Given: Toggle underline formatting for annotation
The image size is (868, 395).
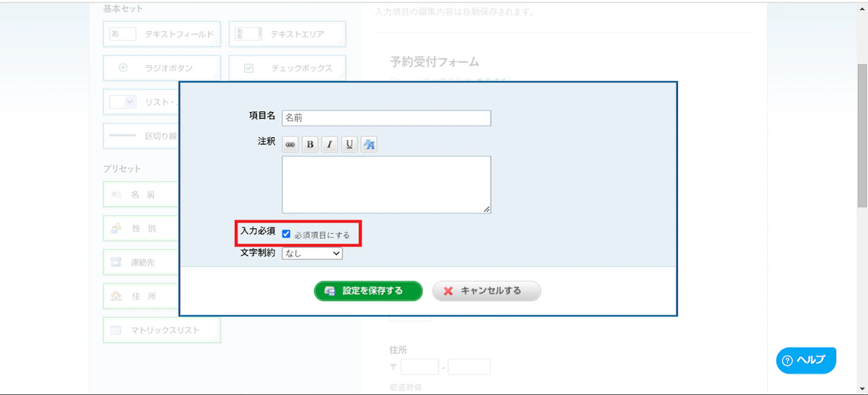Looking at the screenshot, I should pyautogui.click(x=349, y=145).
